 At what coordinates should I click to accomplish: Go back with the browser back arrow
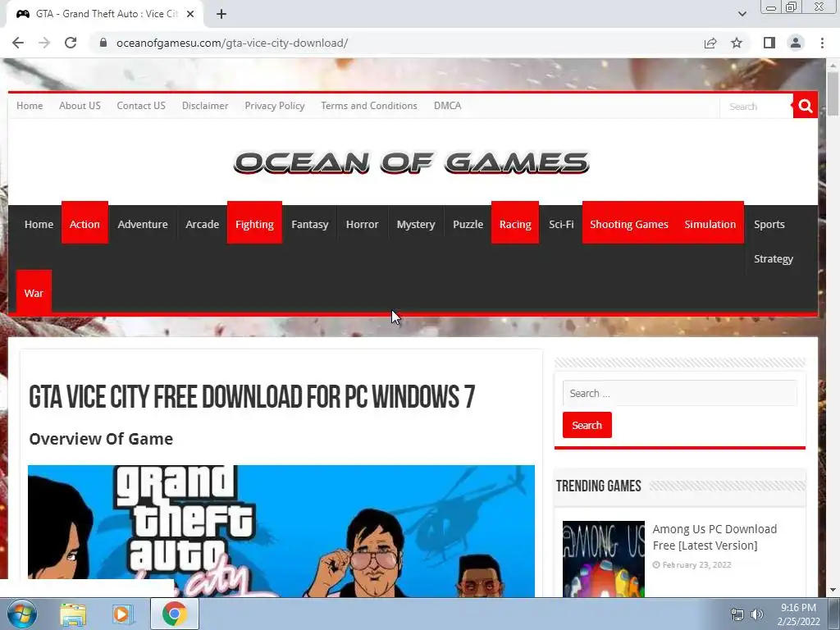click(x=18, y=43)
